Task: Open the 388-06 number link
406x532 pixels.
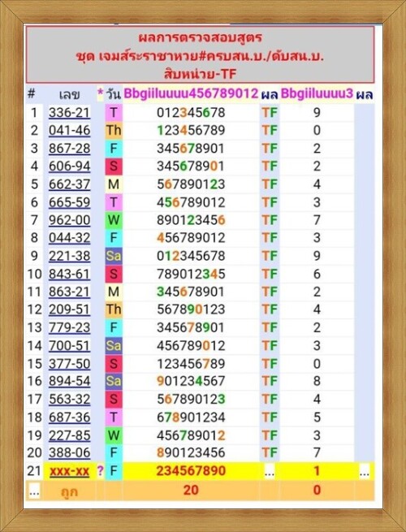Action: click(70, 452)
